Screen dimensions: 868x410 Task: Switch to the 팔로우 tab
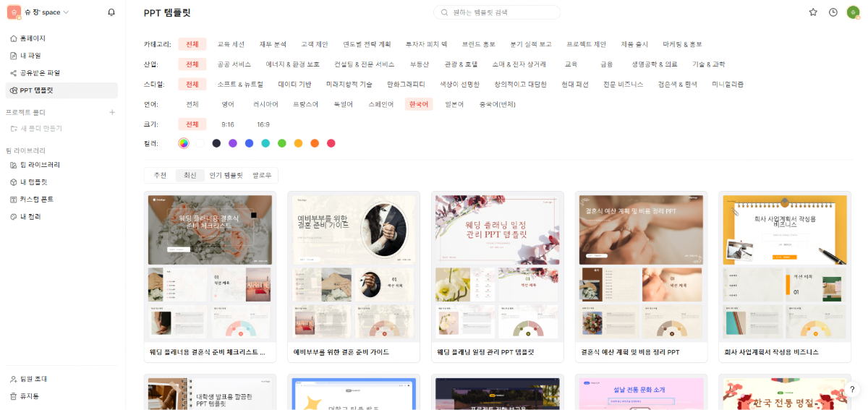(x=262, y=175)
